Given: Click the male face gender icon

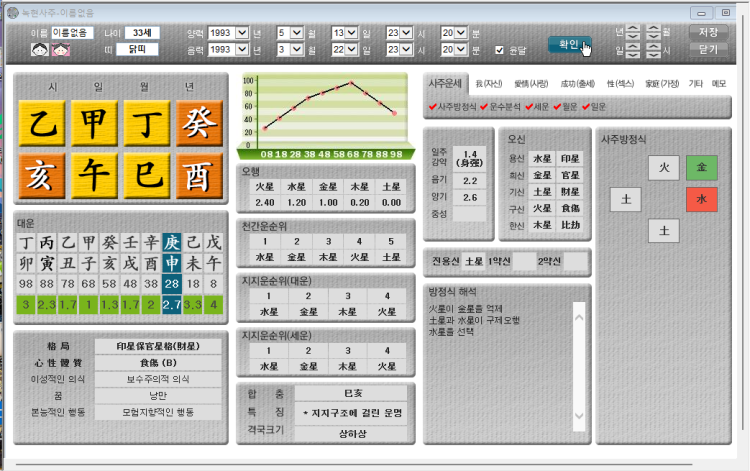Looking at the screenshot, I should coord(41,50).
